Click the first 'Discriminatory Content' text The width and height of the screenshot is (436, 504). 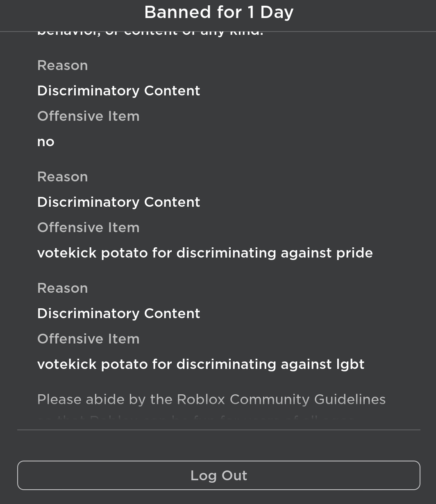click(x=118, y=91)
